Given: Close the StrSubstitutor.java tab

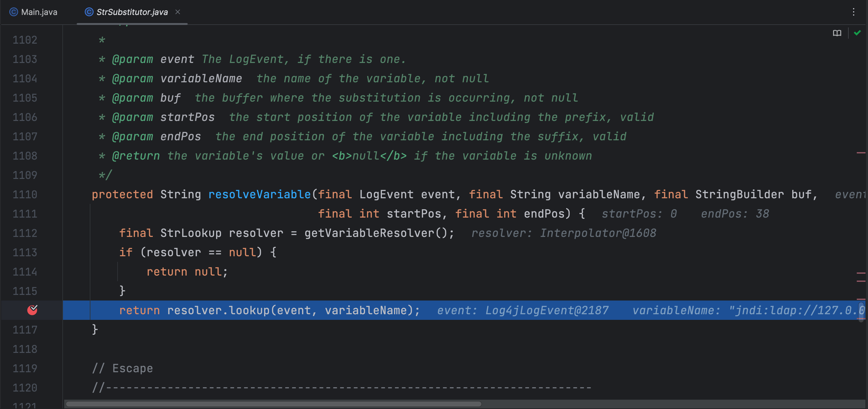Looking at the screenshot, I should click(178, 12).
